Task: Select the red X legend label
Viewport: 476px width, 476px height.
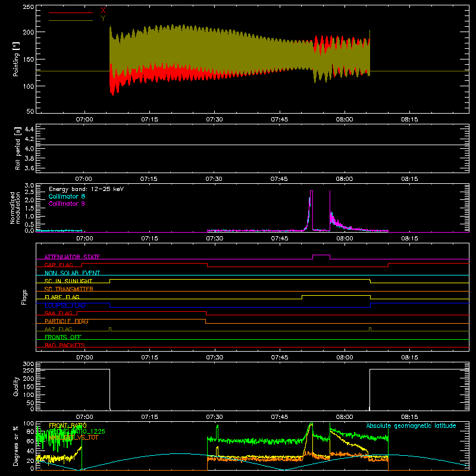Action: pyautogui.click(x=103, y=11)
